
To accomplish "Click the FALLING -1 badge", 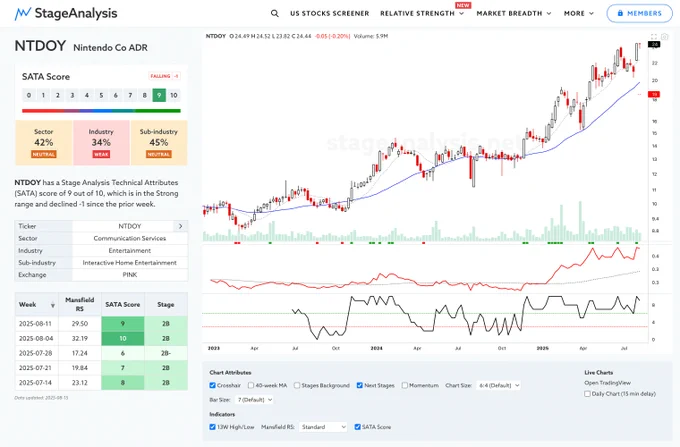I will click(x=164, y=76).
